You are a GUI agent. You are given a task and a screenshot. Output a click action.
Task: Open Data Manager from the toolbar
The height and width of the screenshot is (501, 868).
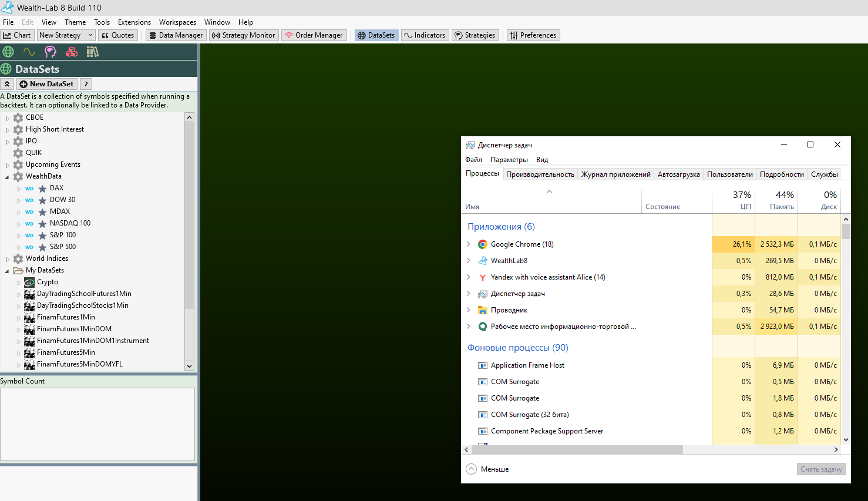(x=176, y=35)
